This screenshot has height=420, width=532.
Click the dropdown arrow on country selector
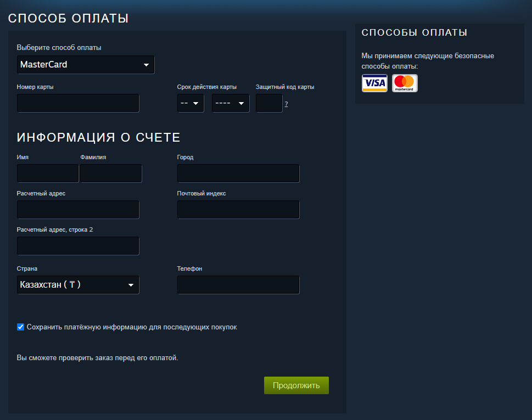[131, 285]
